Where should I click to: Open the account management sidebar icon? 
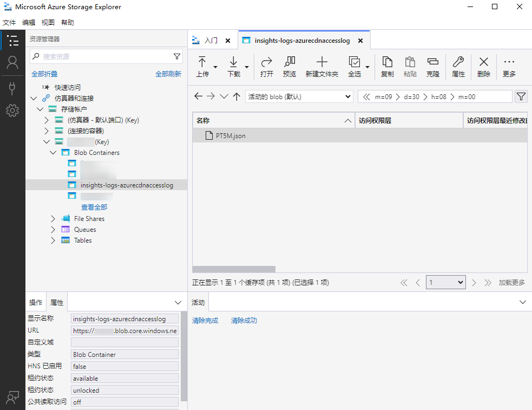tap(12, 62)
